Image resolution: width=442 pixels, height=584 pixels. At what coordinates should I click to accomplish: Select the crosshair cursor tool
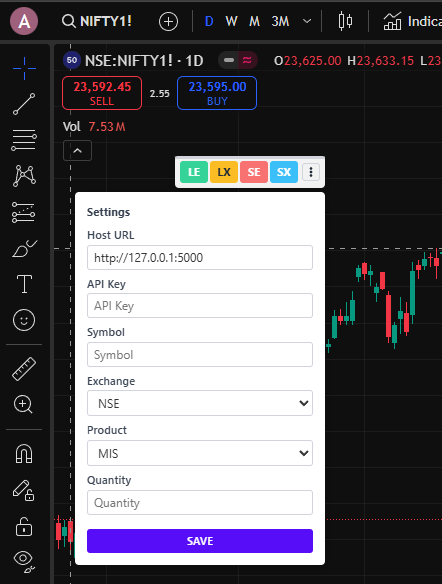pos(24,69)
